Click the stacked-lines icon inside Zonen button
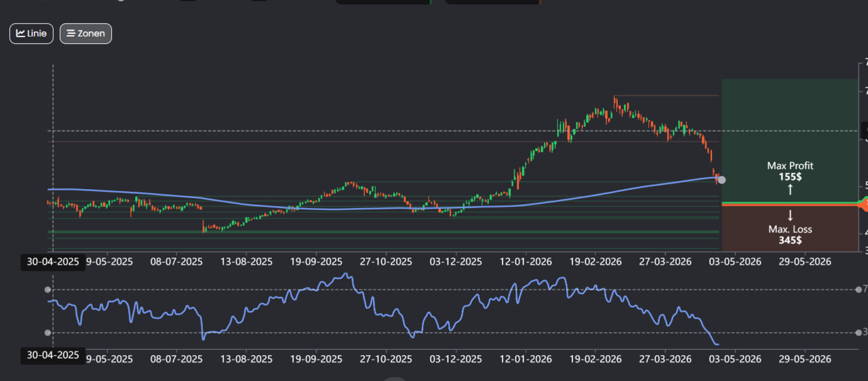The width and height of the screenshot is (868, 381). pyautogui.click(x=71, y=33)
